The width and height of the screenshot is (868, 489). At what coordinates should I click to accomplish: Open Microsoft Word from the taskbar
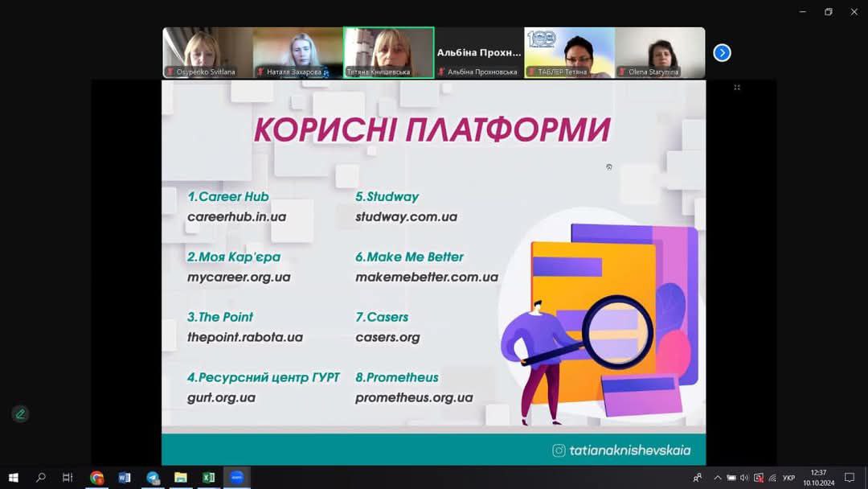point(125,478)
